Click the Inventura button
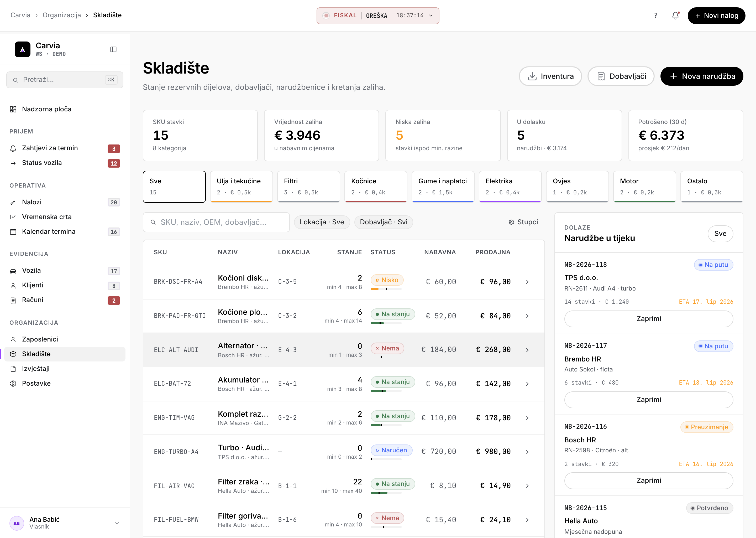Screen dimensions: 756x538 [x=550, y=76]
